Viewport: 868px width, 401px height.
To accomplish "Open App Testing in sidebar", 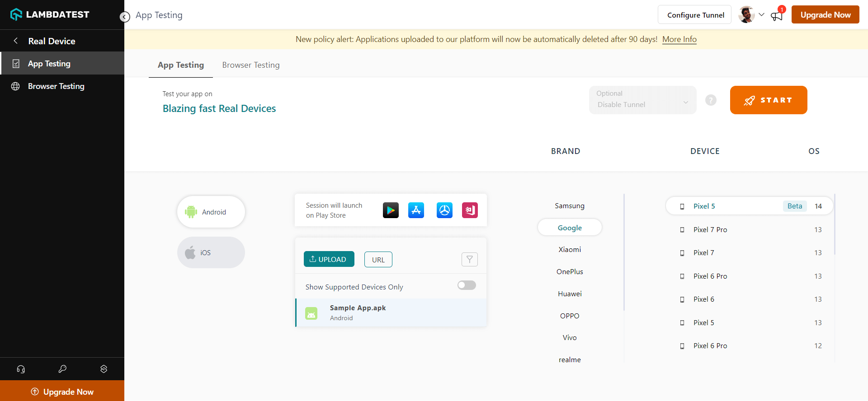I will [62, 63].
